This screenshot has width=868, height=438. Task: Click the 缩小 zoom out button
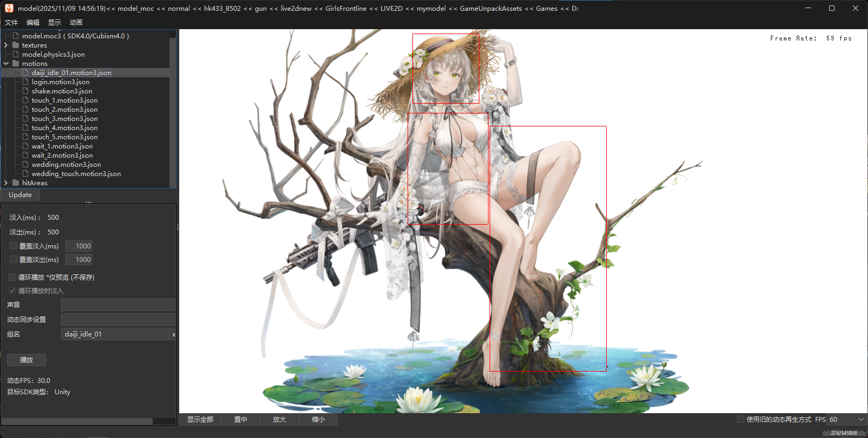click(318, 419)
